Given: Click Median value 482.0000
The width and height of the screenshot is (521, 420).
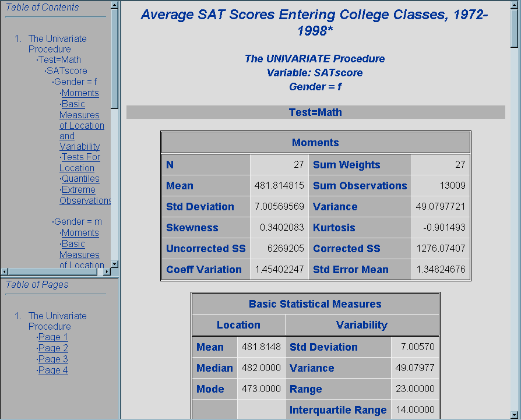Looking at the screenshot, I should coord(261,368).
